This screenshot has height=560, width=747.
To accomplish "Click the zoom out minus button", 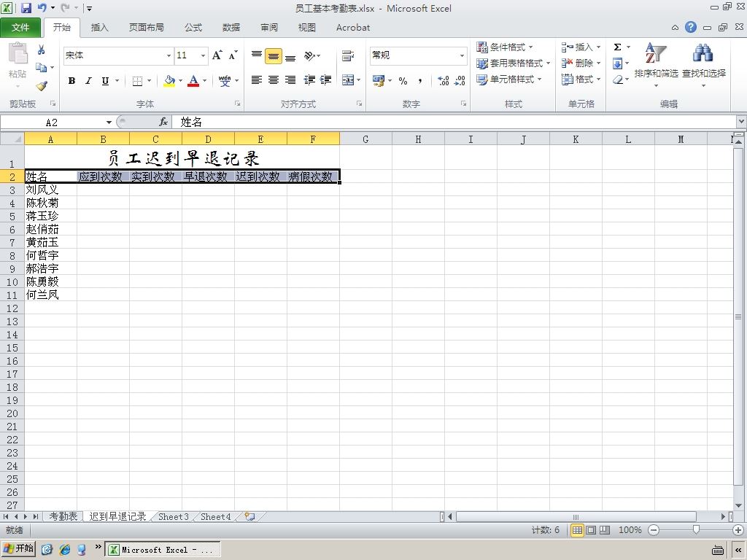I will (x=654, y=530).
